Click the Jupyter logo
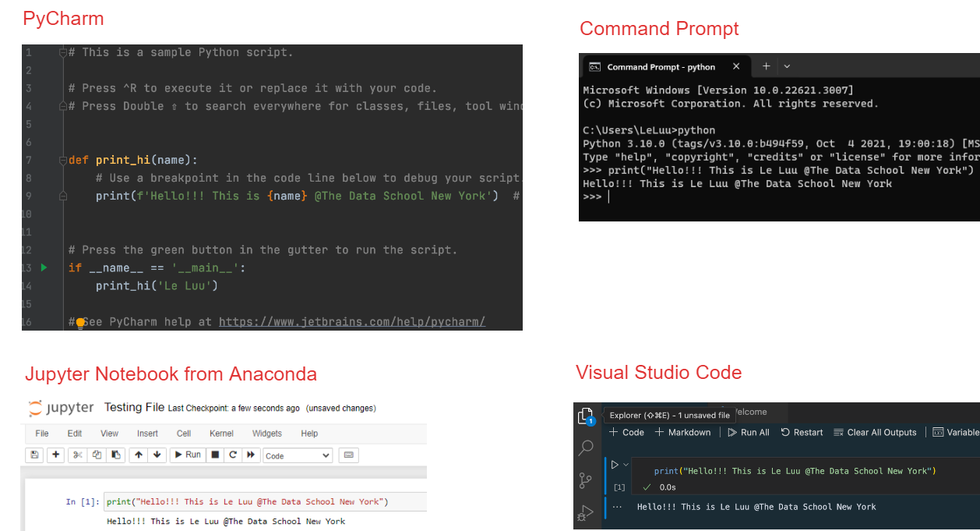The image size is (980, 531). [x=61, y=408]
